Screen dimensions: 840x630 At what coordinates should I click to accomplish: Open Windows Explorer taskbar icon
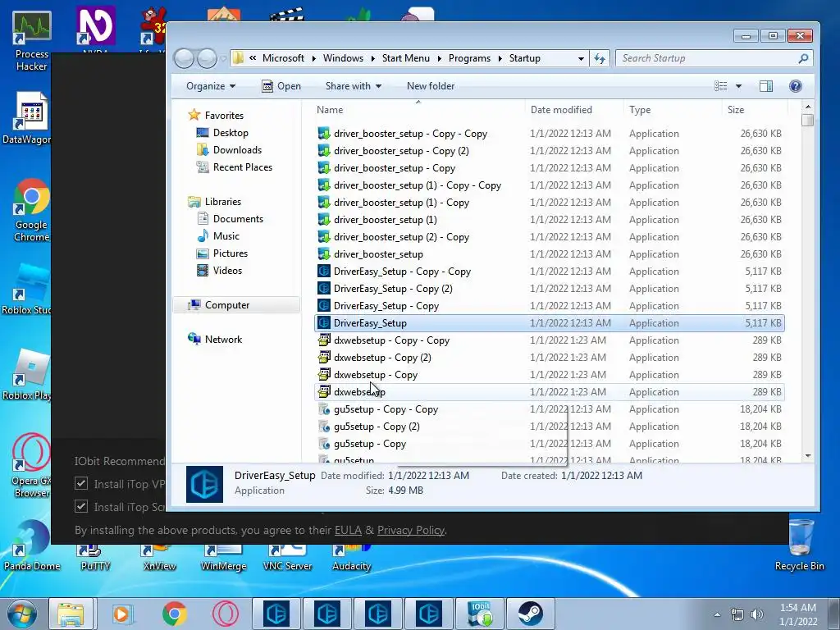pyautogui.click(x=71, y=614)
